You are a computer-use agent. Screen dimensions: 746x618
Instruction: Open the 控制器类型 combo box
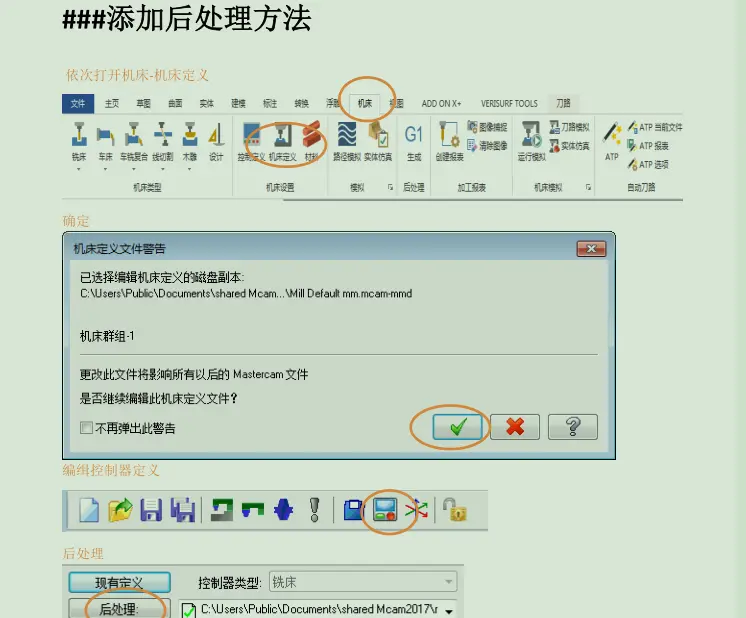(363, 581)
